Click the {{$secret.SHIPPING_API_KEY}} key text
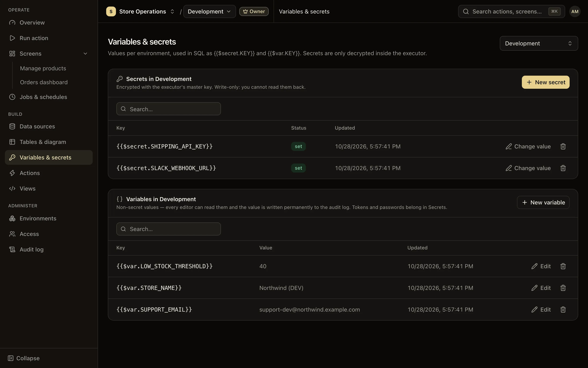Image resolution: width=588 pixels, height=368 pixels. click(x=165, y=146)
